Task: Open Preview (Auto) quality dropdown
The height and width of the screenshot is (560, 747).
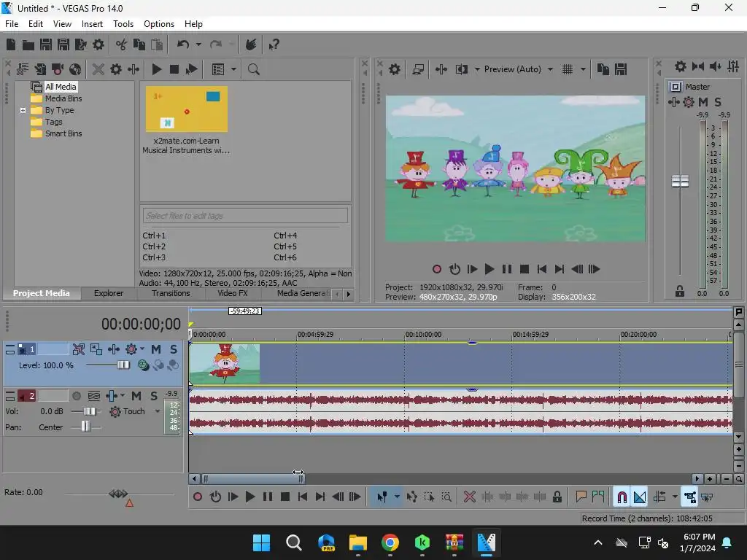Action: point(550,69)
